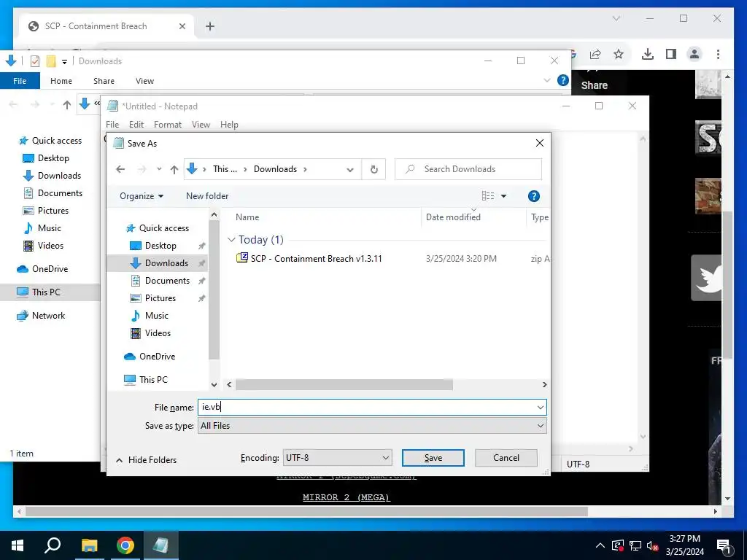This screenshot has width=747, height=560.
Task: Click File Explorer Up arrow
Action: 66,104
